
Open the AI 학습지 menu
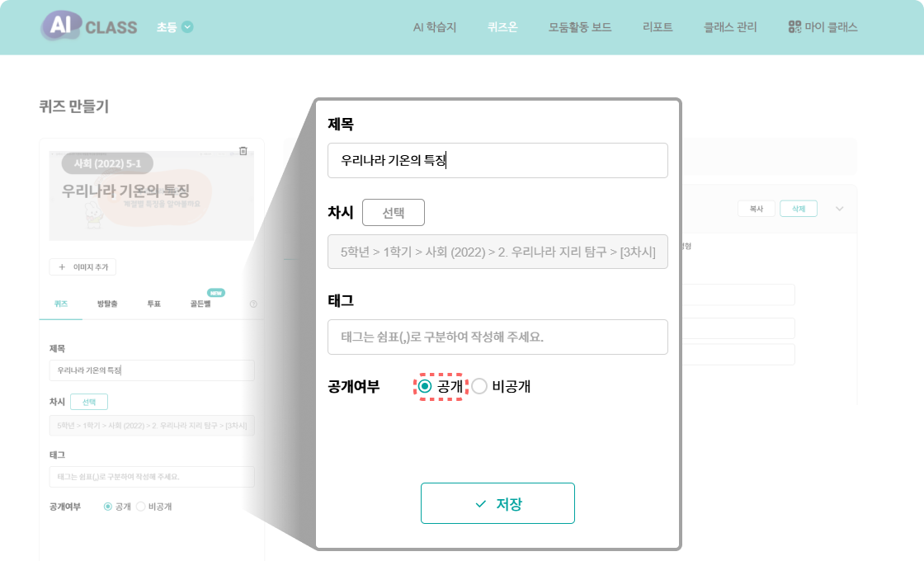[435, 27]
